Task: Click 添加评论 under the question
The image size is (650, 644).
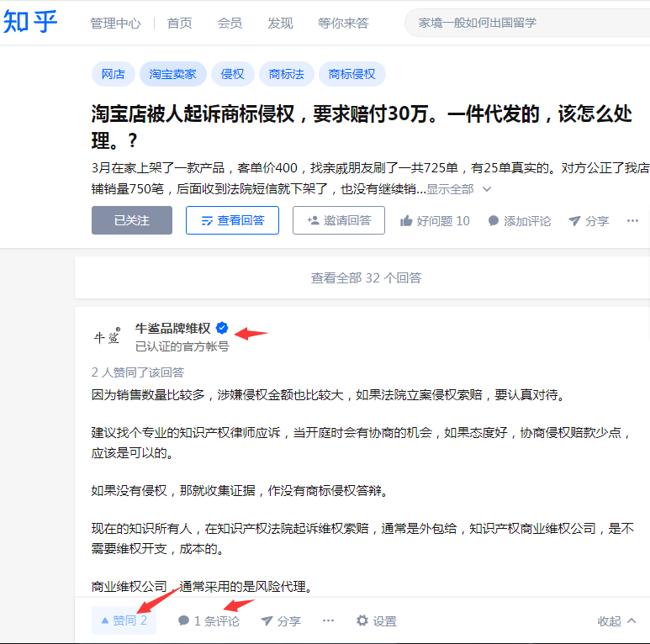Action: click(520, 221)
